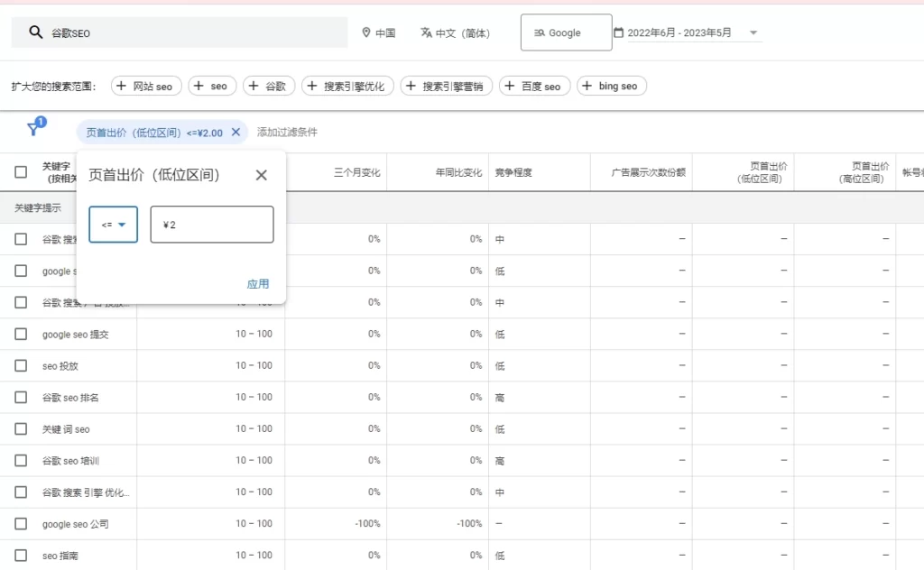Check the 谷歌 seo 排名 row
This screenshot has height=570, width=924.
tap(21, 398)
